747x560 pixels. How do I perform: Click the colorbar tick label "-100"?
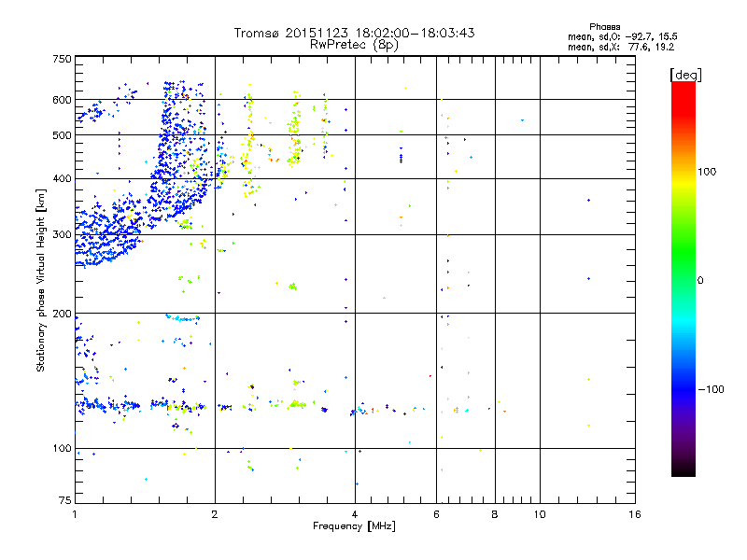click(x=712, y=389)
